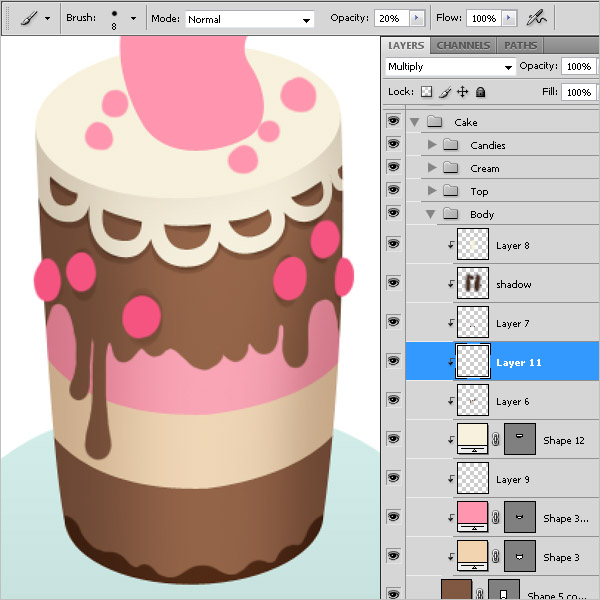
Task: Click Layer 11 clipping mask arrow icon
Action: [451, 362]
